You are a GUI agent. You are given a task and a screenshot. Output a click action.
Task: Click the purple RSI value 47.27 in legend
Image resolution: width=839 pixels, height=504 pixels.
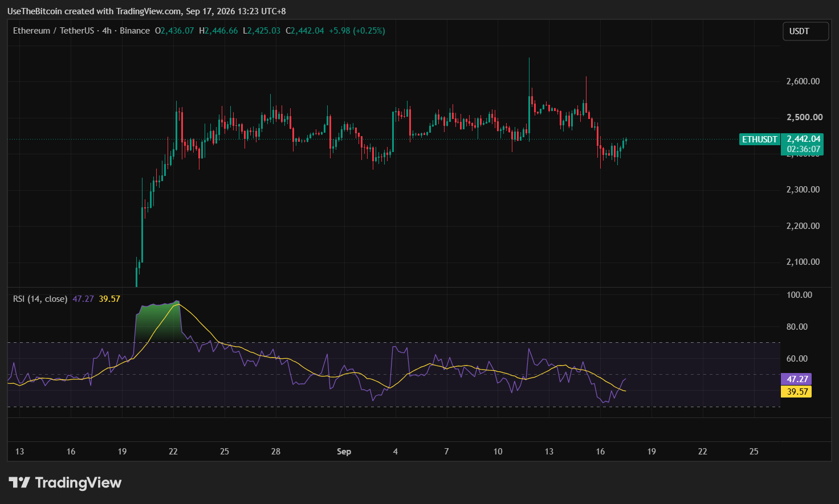83,299
